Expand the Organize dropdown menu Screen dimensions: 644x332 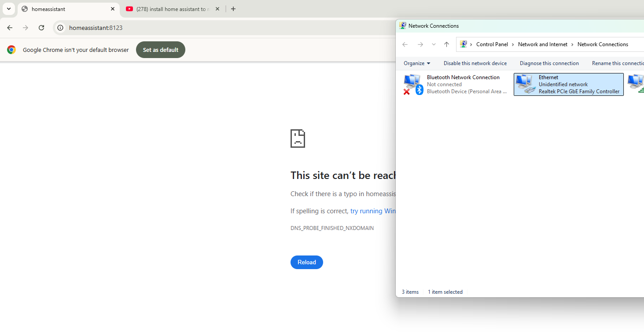pos(416,63)
